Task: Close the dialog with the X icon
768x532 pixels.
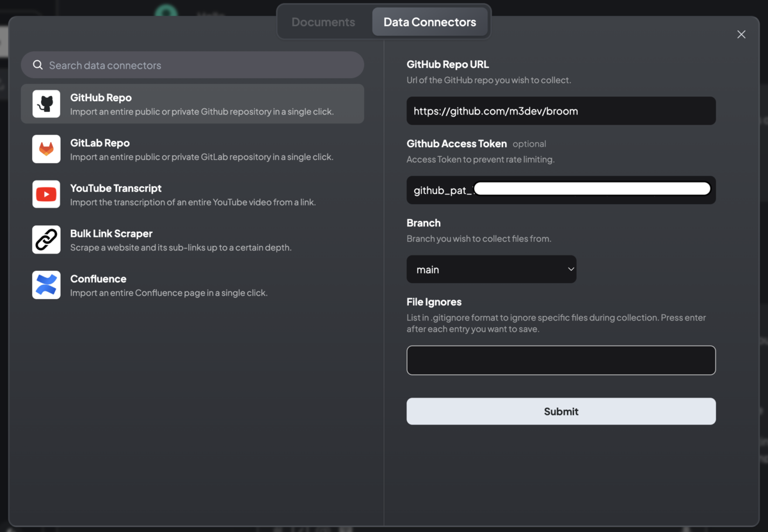Action: point(741,35)
